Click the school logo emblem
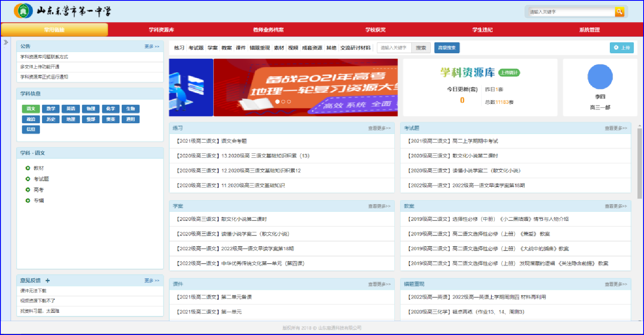 (23, 11)
